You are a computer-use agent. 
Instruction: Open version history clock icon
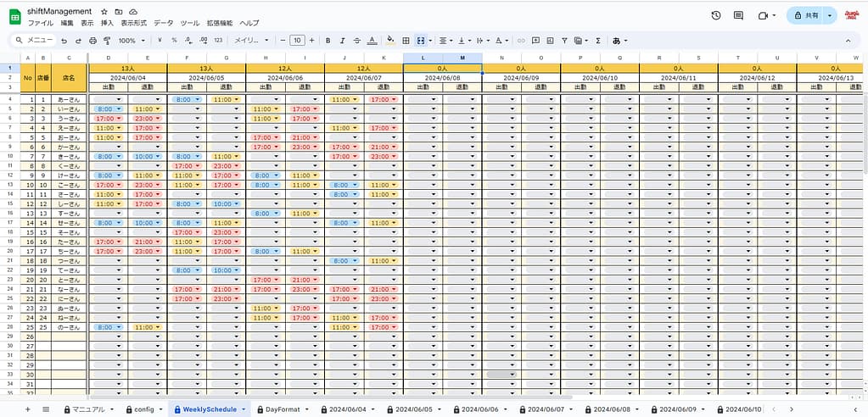[716, 15]
